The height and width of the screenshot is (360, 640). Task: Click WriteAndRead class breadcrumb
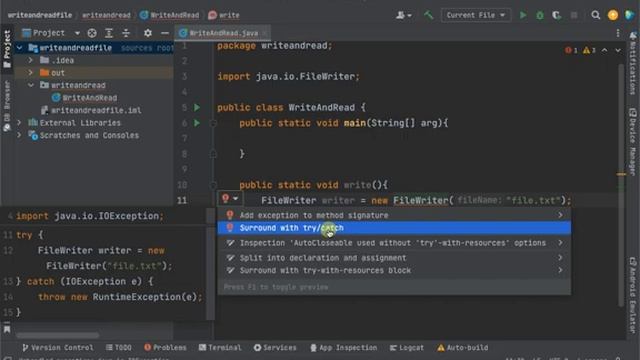click(169, 15)
